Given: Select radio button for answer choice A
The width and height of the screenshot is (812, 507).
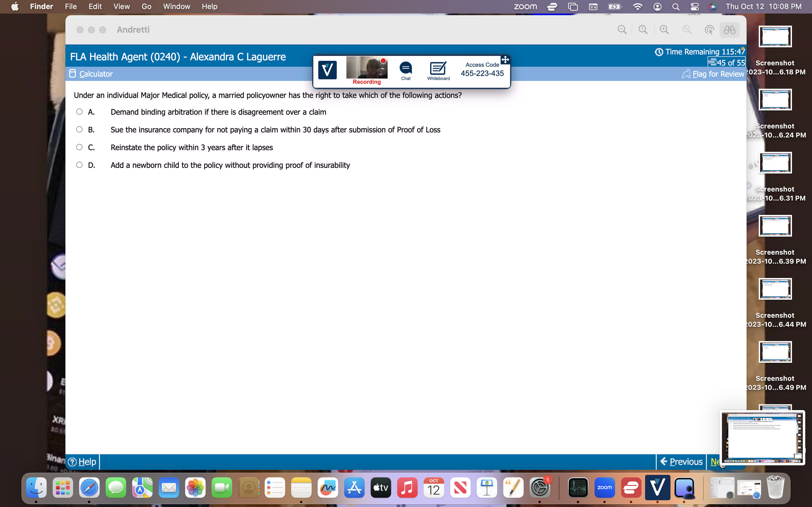Looking at the screenshot, I should coord(79,112).
